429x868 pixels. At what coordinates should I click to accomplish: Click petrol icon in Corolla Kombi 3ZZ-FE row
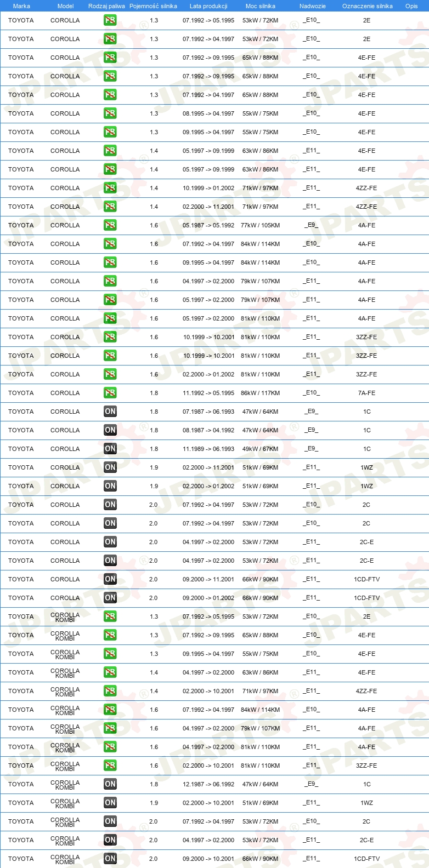[110, 766]
